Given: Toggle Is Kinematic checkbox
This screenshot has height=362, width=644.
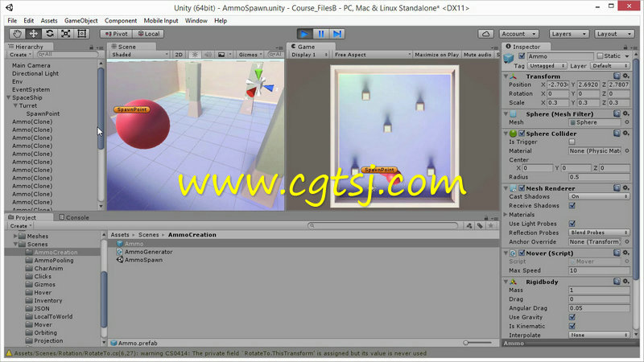Looking at the screenshot, I should click(x=572, y=327).
